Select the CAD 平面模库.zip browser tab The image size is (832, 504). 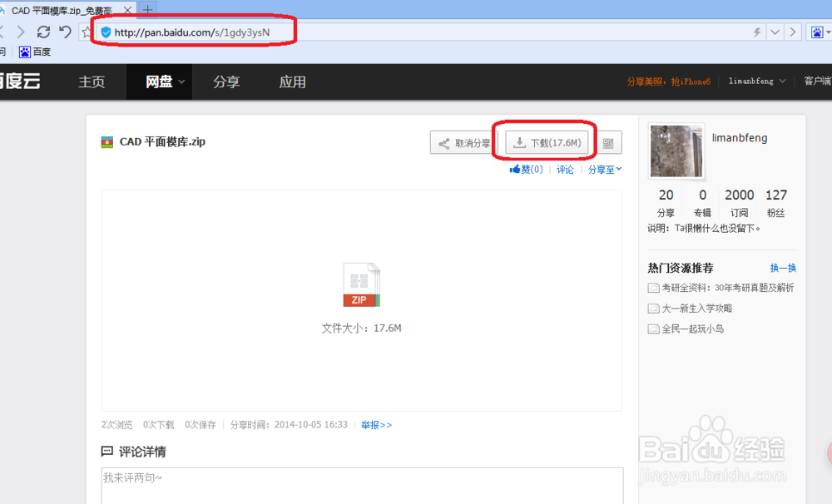coord(61,11)
